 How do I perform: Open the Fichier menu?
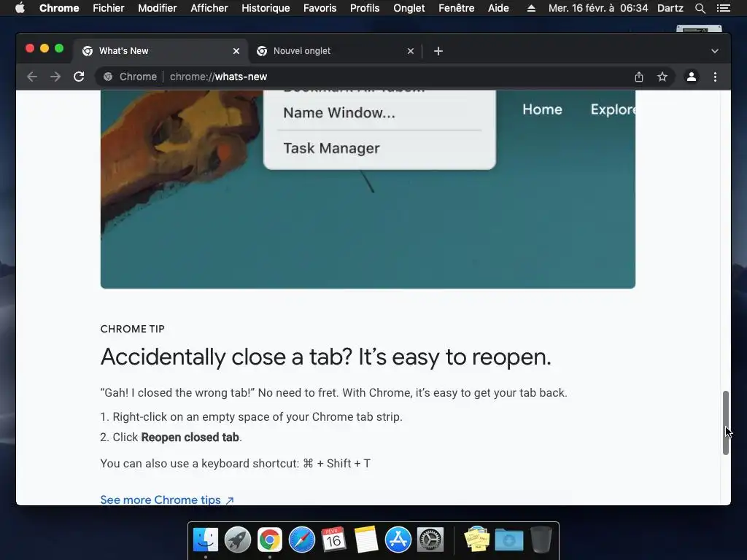[x=109, y=8]
